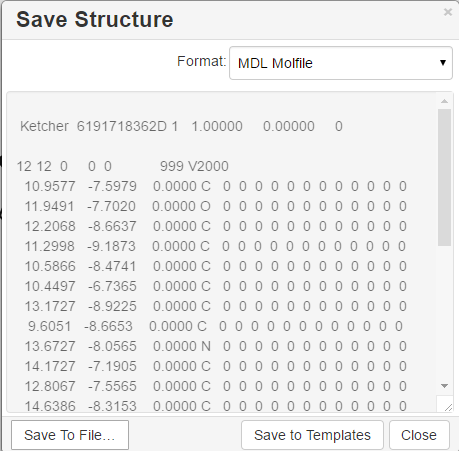Viewport: 459px width, 451px height.
Task: Click the atom line starting with 9.6051
Action: pos(216,326)
